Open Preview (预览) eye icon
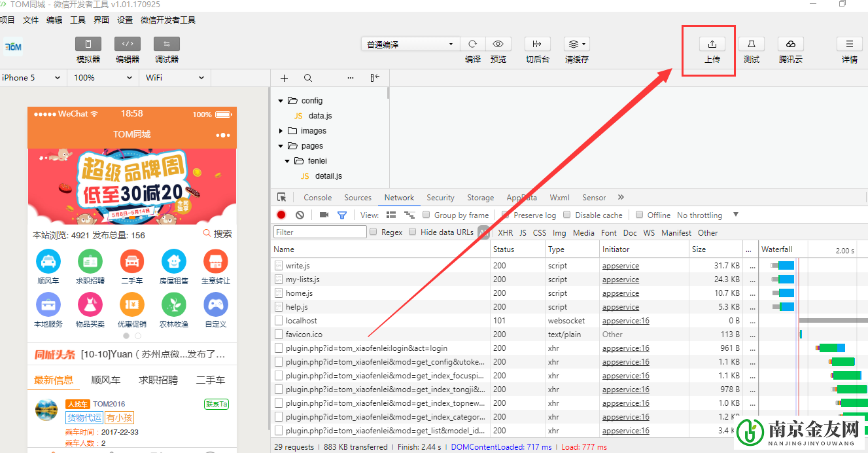 [x=498, y=45]
